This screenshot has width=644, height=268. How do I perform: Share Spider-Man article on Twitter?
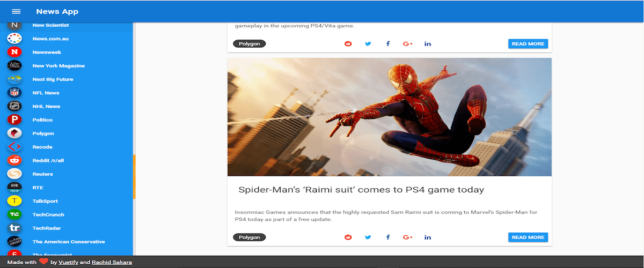(368, 237)
